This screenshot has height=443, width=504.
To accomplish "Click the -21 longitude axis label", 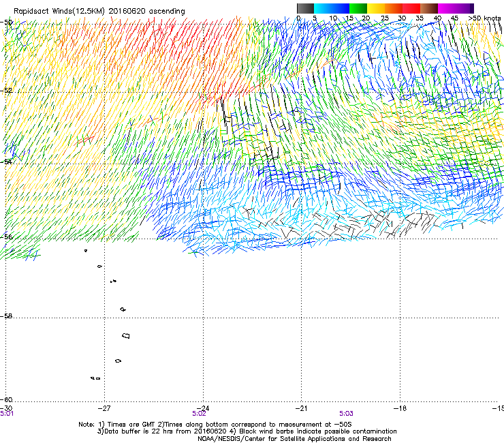I will pos(301,408).
